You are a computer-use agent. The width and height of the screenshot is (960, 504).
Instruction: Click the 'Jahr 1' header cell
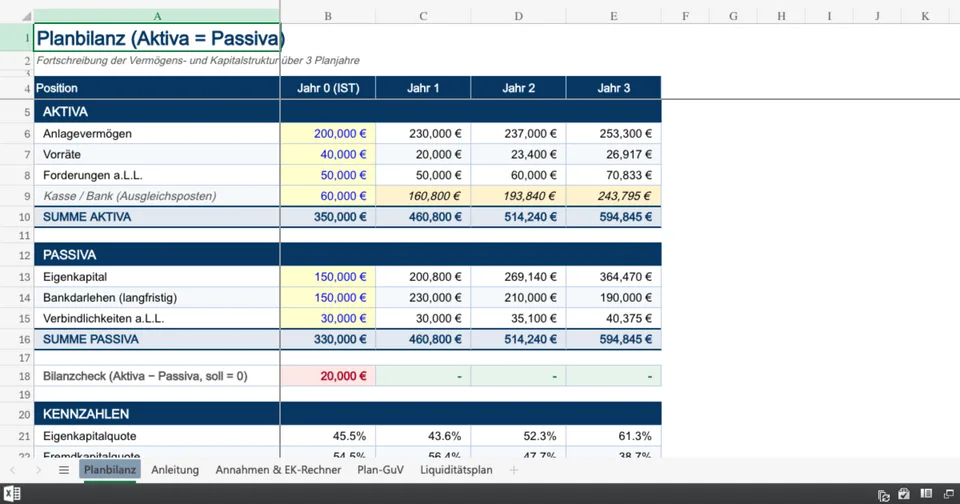[423, 88]
